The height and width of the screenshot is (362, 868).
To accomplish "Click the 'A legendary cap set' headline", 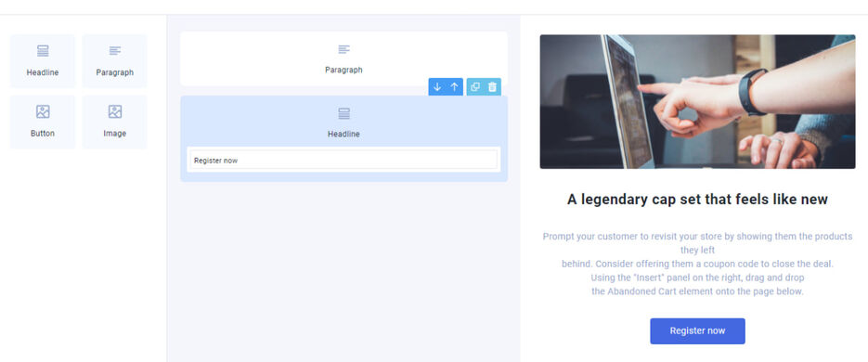I will pos(697,200).
